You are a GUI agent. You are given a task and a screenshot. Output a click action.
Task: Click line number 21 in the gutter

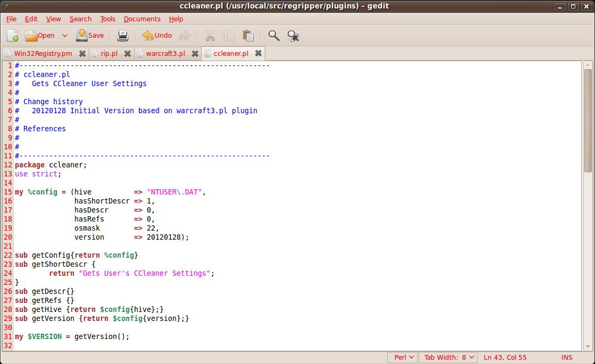click(8, 247)
